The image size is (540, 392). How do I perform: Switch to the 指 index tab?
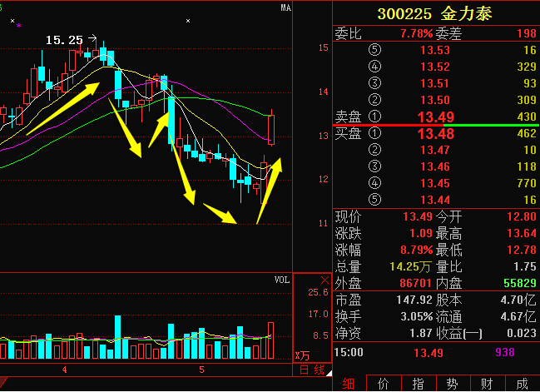[418, 384]
